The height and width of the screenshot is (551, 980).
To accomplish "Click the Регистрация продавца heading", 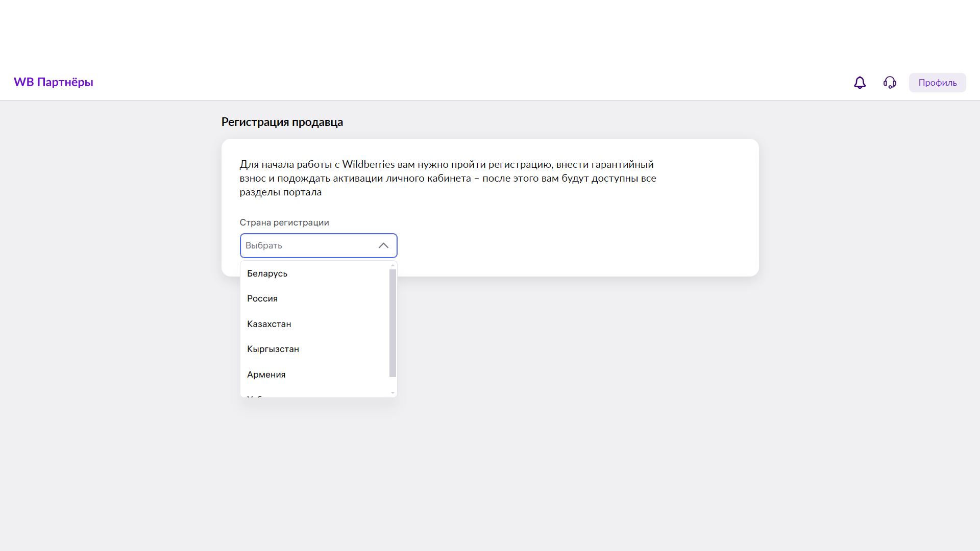I will [x=282, y=122].
